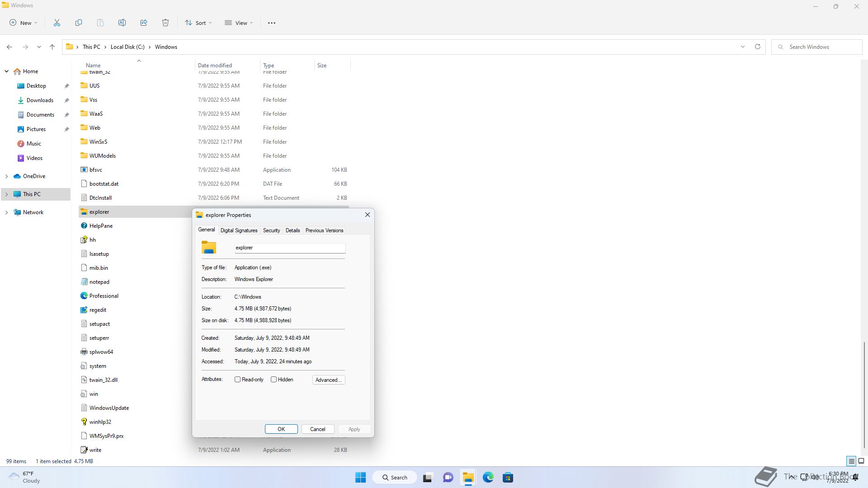Launch Microsoft Edge from the taskbar
This screenshot has height=488, width=868.
click(x=488, y=478)
